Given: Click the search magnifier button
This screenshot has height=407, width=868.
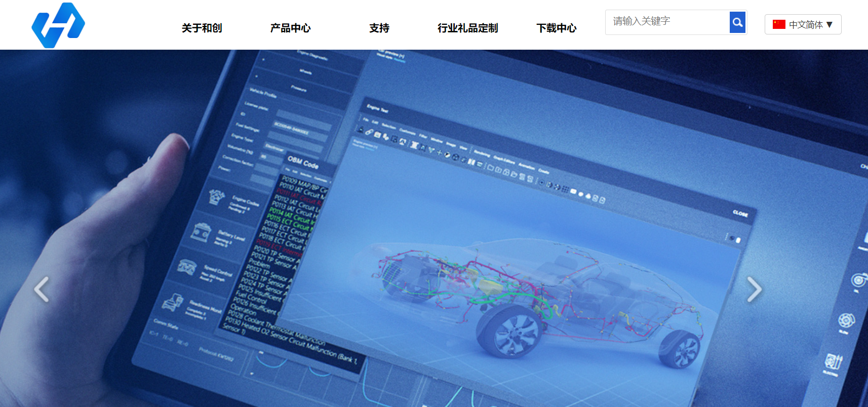Looking at the screenshot, I should (x=737, y=22).
